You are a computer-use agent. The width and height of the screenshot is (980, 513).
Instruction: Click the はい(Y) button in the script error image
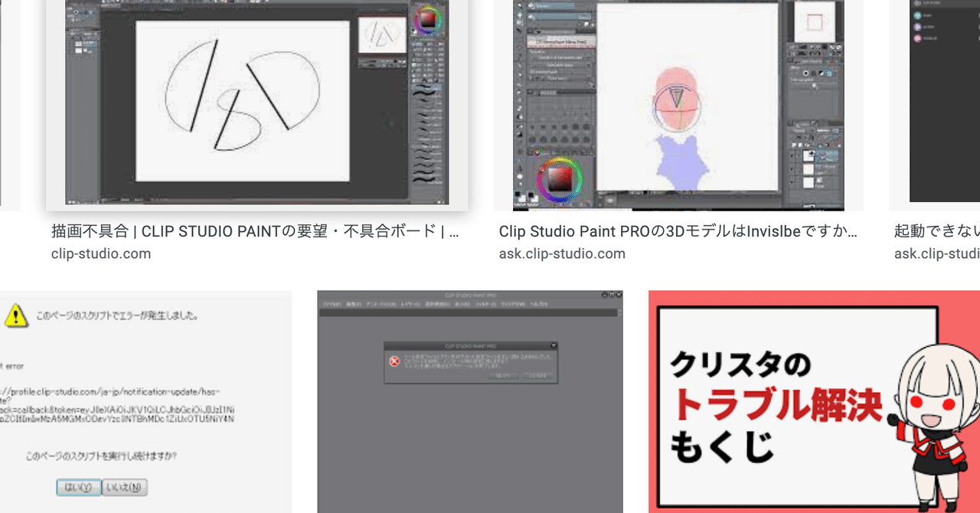(x=78, y=487)
